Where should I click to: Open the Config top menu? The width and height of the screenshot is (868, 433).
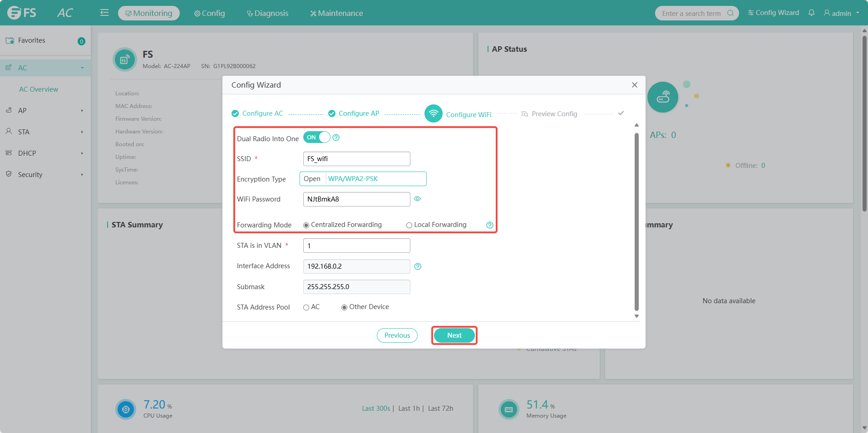coord(209,13)
